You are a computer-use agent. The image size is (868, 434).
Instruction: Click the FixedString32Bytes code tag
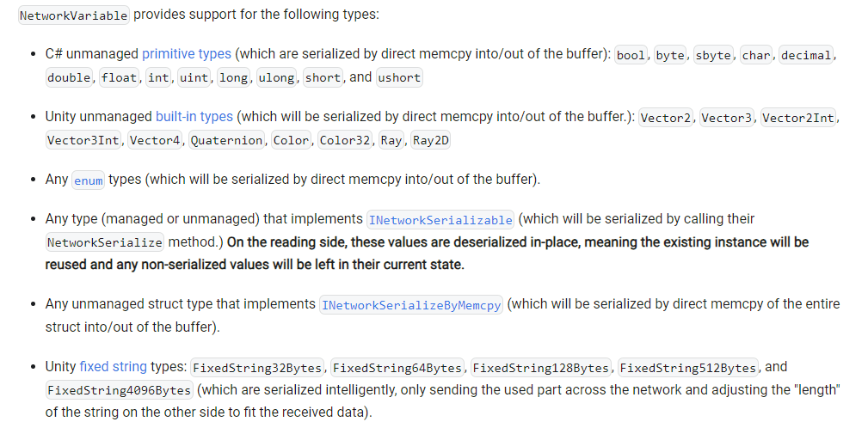point(257,368)
